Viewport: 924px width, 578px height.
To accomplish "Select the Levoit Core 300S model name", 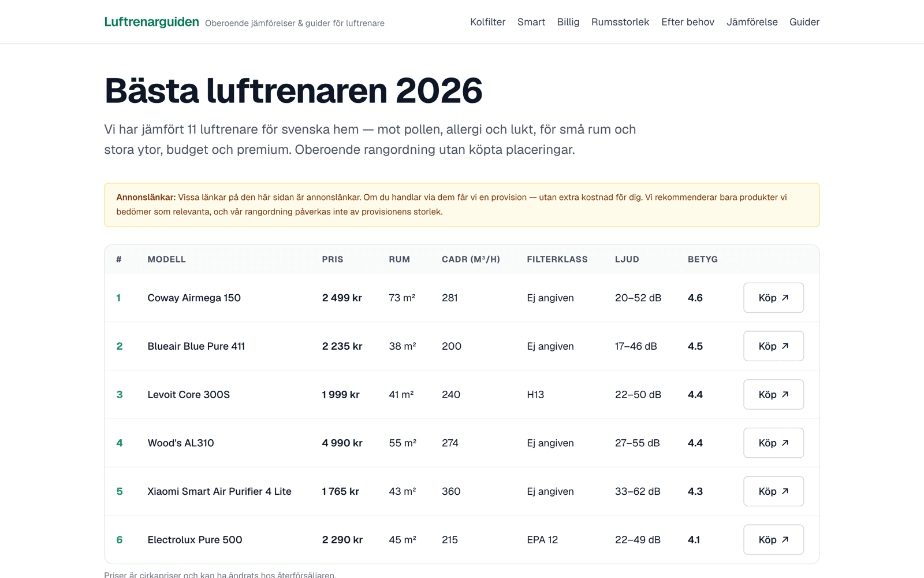I will tap(188, 395).
